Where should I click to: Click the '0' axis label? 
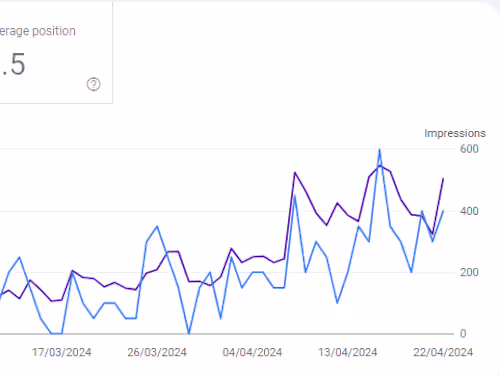tap(463, 333)
